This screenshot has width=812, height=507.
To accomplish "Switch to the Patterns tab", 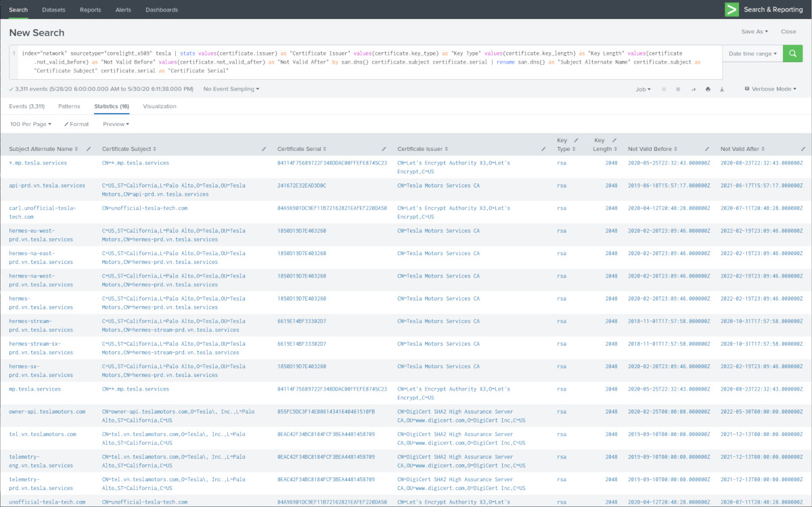I will [69, 106].
